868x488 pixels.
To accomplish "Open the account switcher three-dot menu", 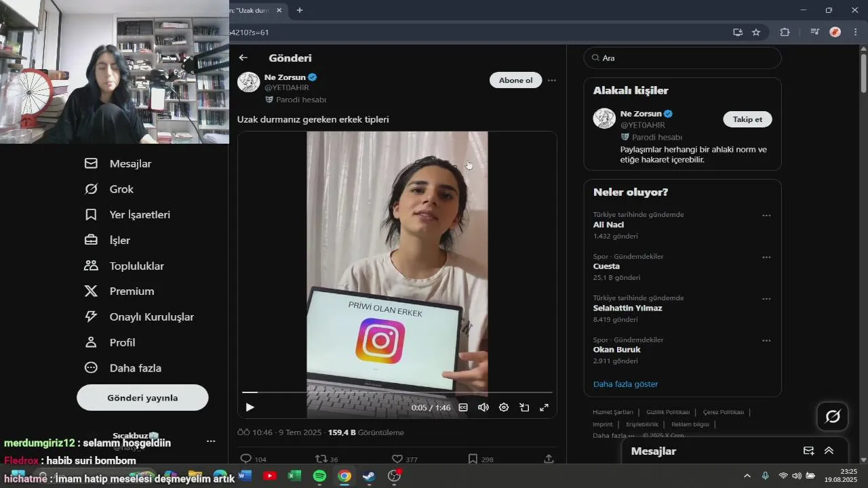I will 211,441.
